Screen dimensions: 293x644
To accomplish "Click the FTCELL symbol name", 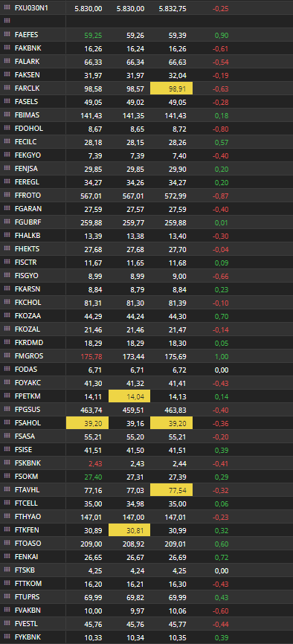I will click(26, 503).
